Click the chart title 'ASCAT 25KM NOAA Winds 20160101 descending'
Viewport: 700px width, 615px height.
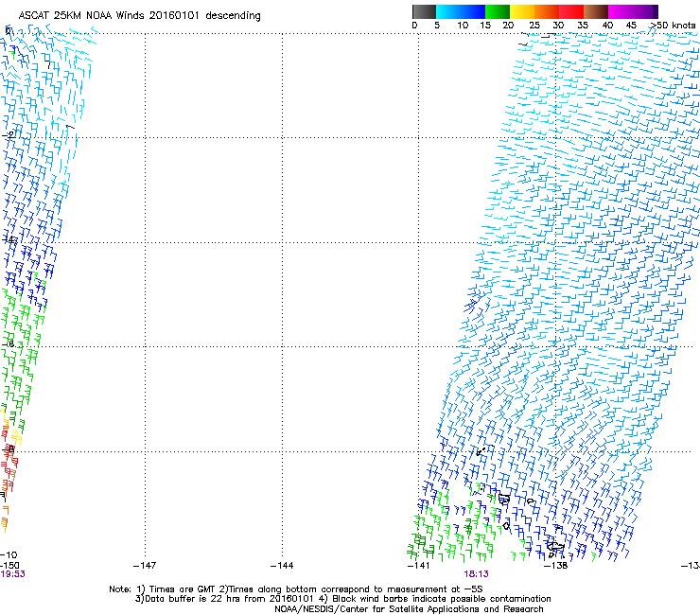pos(139,16)
